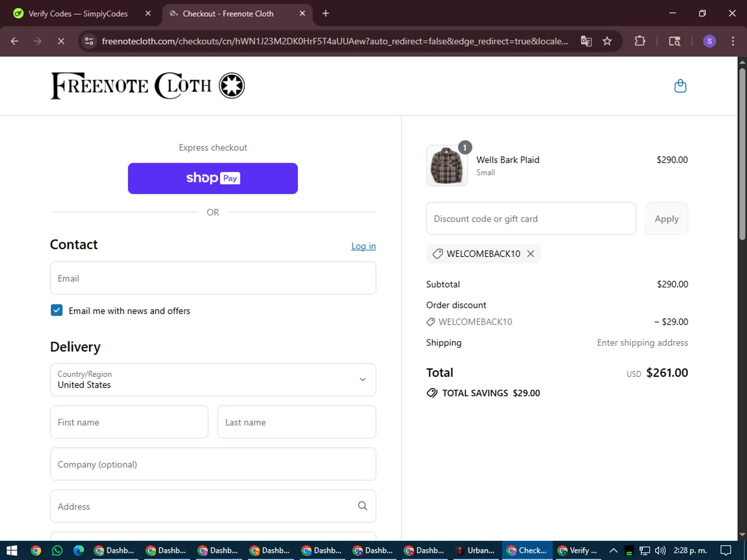The width and height of the screenshot is (747, 560).
Task: Bookmark this page with the star
Action: point(607,41)
